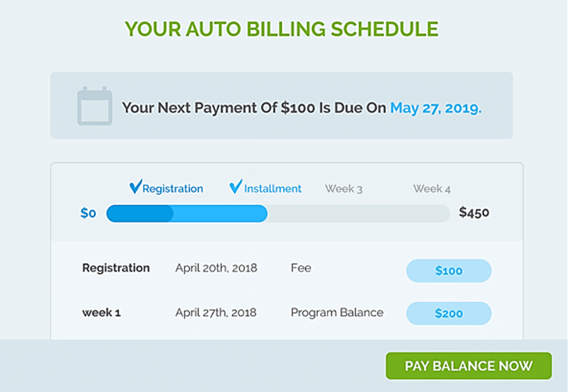Click the Registration row title
This screenshot has width=568, height=392.
click(116, 268)
